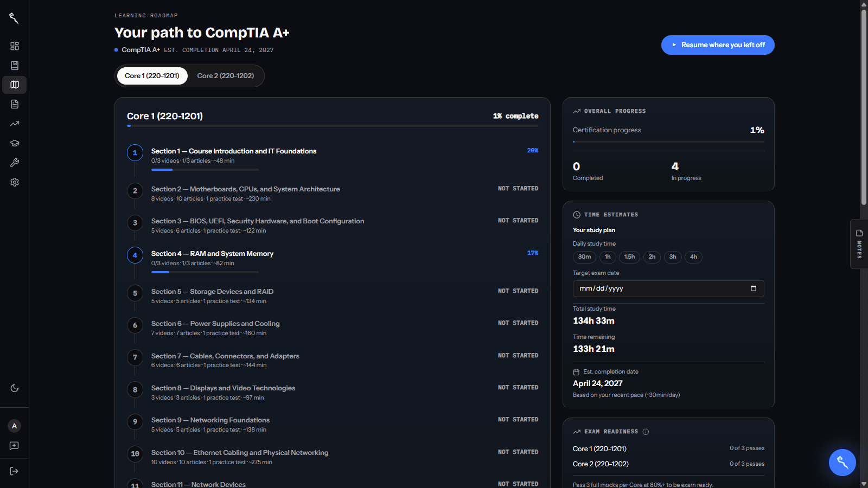
Task: Open Section 10 Ethernet Cabling and Physical Networking
Action: pyautogui.click(x=333, y=457)
